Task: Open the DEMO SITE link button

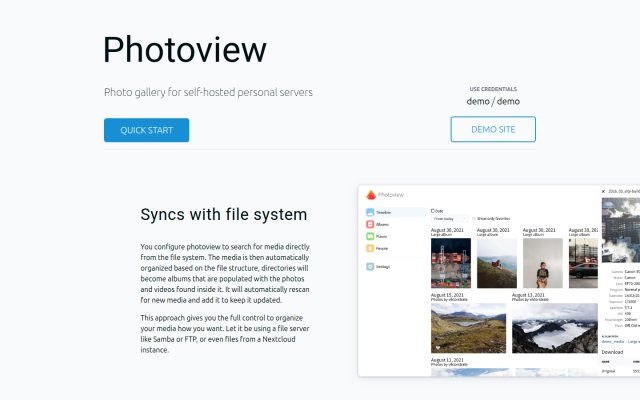Action: pyautogui.click(x=493, y=129)
